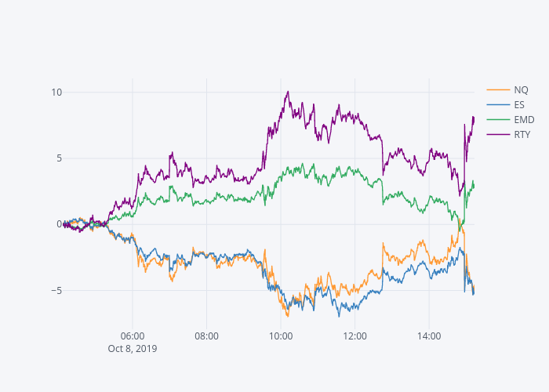Click the y-axis tick label 0
The height and width of the screenshot is (392, 549).
pyautogui.click(x=59, y=224)
